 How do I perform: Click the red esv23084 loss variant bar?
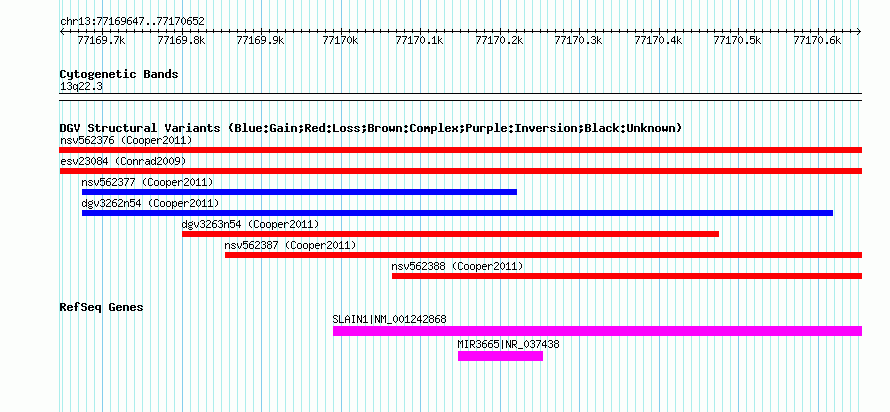pos(460,171)
